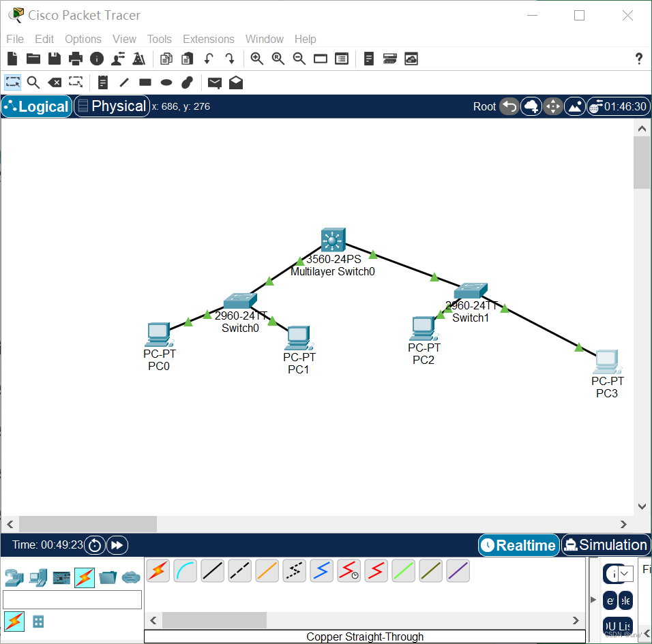Click the Copy icon in the toolbar
The image size is (652, 644).
pos(166,59)
